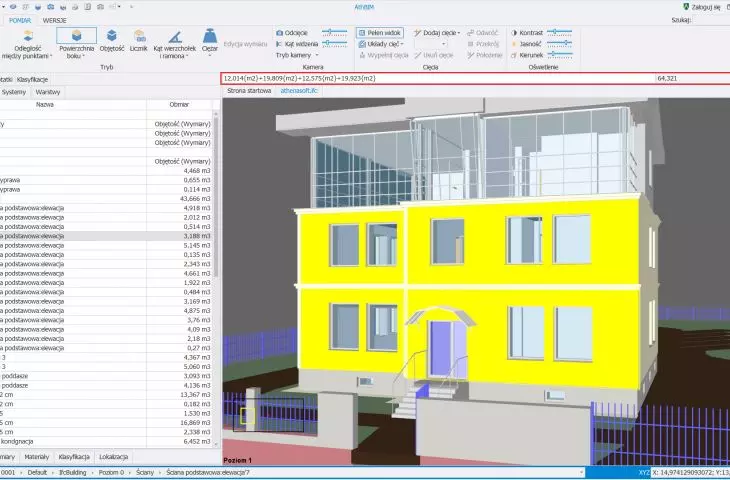Select the row showing 43,666 m3
This screenshot has height=480, width=730.
point(106,199)
